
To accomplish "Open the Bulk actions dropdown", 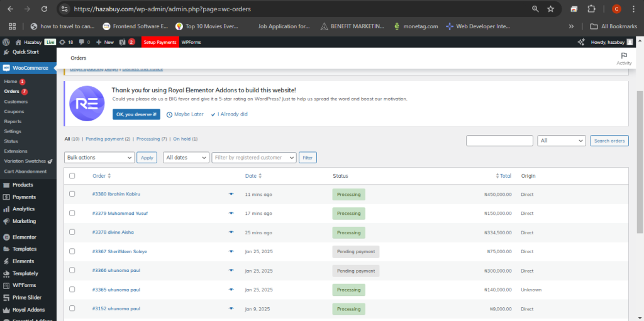I will [x=99, y=158].
